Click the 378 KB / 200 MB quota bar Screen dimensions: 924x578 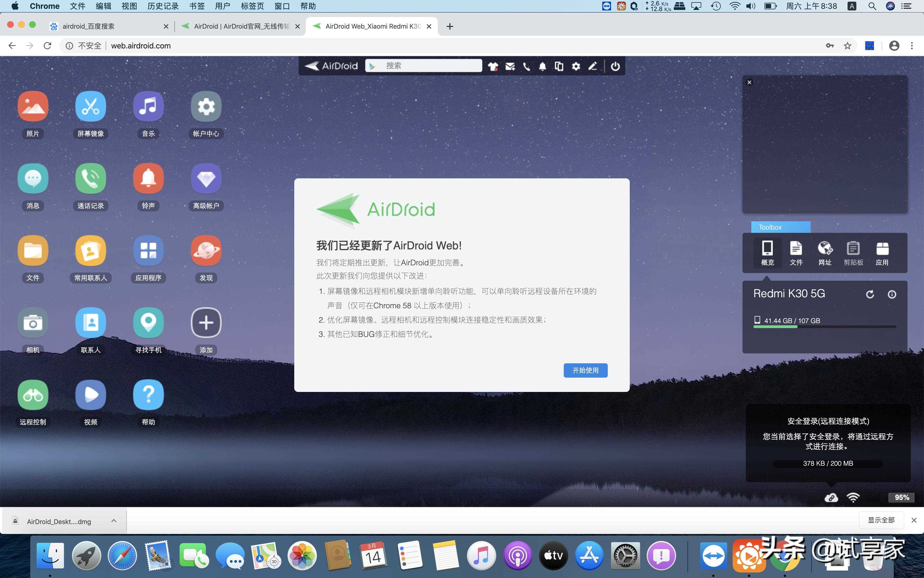[x=828, y=463]
